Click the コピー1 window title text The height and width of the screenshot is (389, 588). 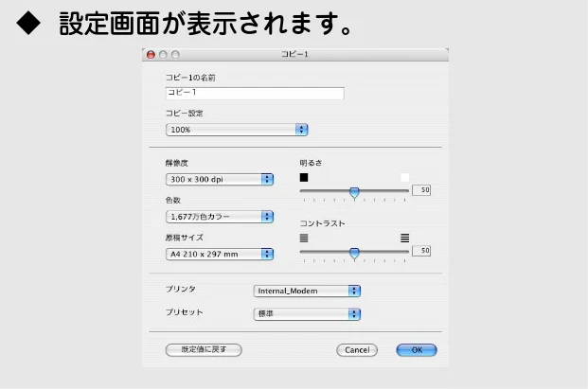tap(294, 54)
